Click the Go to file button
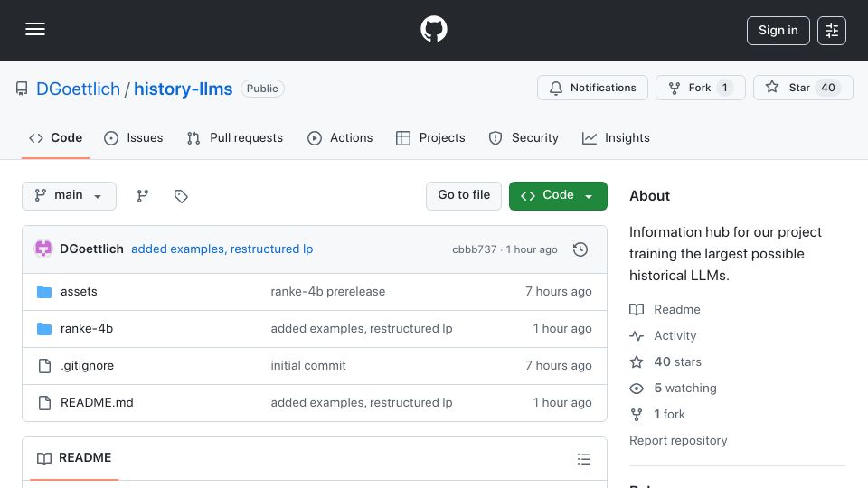The image size is (868, 488). click(464, 196)
